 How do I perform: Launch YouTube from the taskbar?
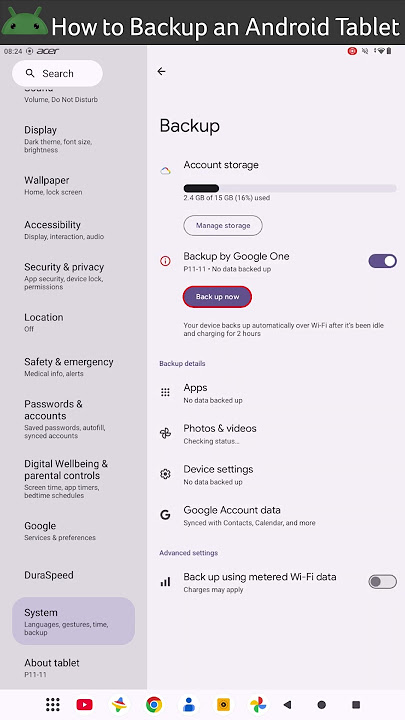click(84, 704)
